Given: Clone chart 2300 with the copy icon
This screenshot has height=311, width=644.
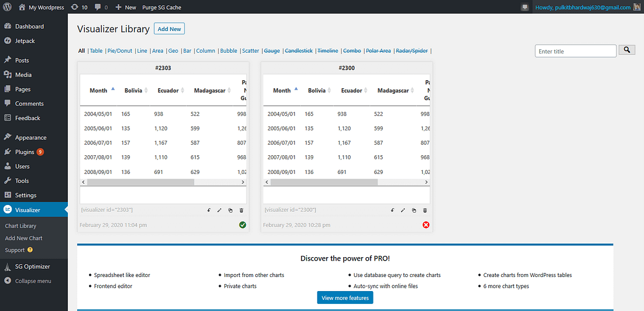Looking at the screenshot, I should (414, 210).
